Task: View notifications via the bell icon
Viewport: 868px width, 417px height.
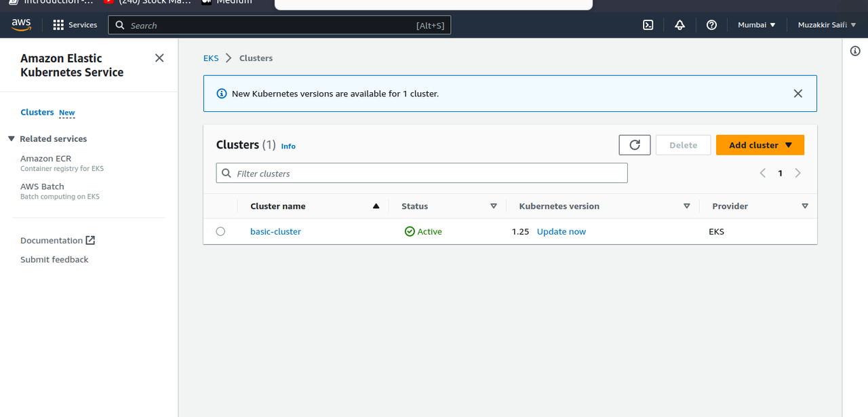Action: (679, 25)
